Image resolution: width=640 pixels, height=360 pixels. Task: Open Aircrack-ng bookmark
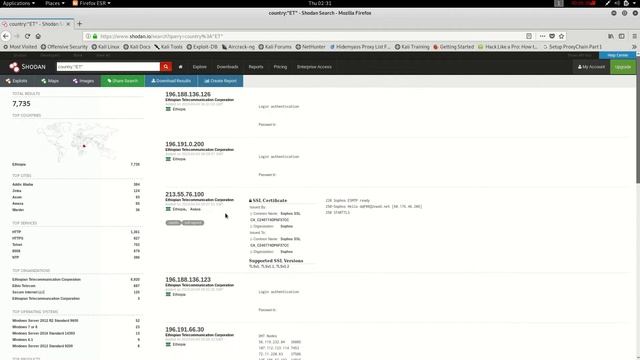pos(238,47)
